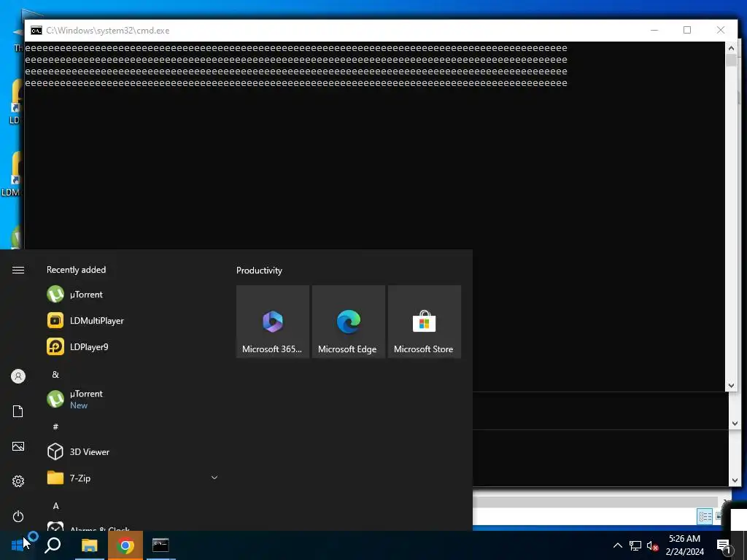Open taskbar Search
747x560 pixels.
point(53,545)
